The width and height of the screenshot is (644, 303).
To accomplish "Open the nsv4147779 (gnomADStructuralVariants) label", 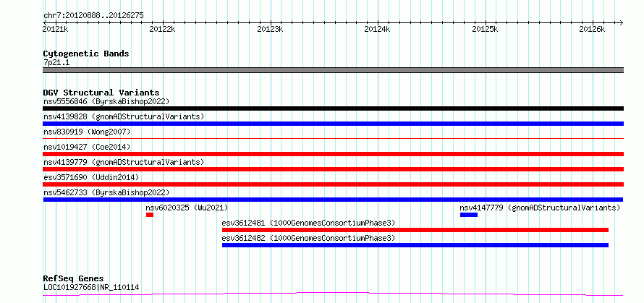I will [540, 208].
